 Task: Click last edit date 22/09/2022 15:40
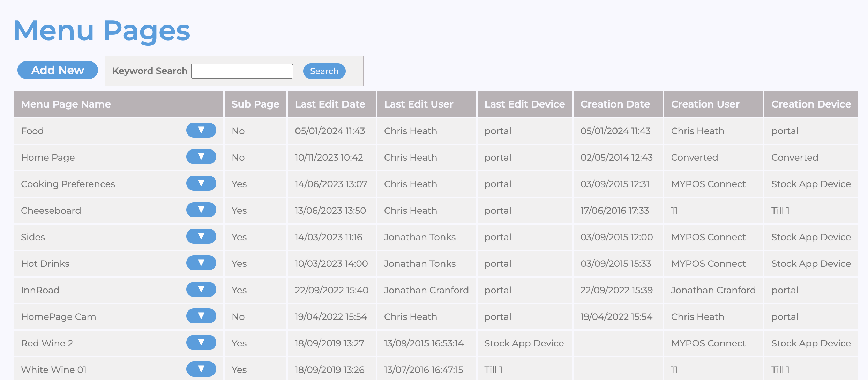tap(332, 290)
